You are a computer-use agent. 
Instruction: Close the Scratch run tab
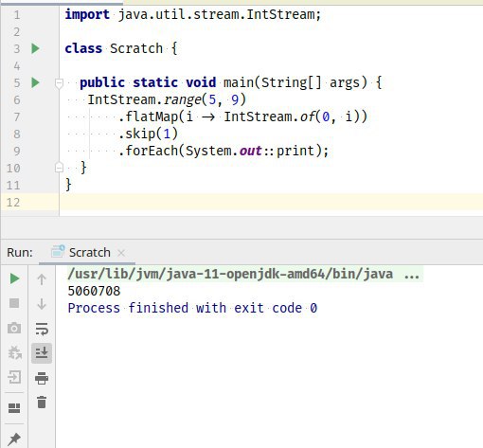coord(121,253)
